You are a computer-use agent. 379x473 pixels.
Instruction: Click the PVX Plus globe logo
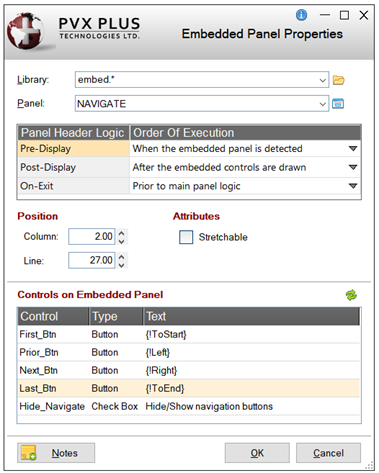point(26,31)
